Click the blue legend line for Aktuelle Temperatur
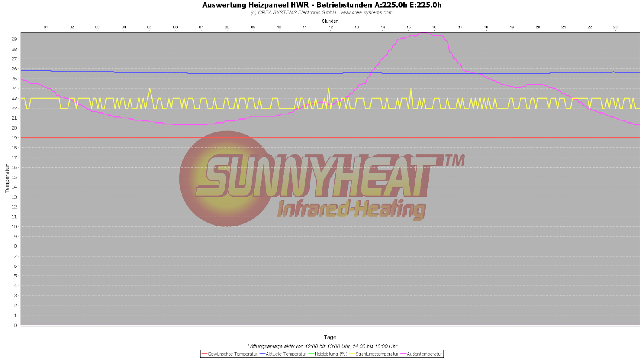The height and width of the screenshot is (358, 644). pos(262,354)
